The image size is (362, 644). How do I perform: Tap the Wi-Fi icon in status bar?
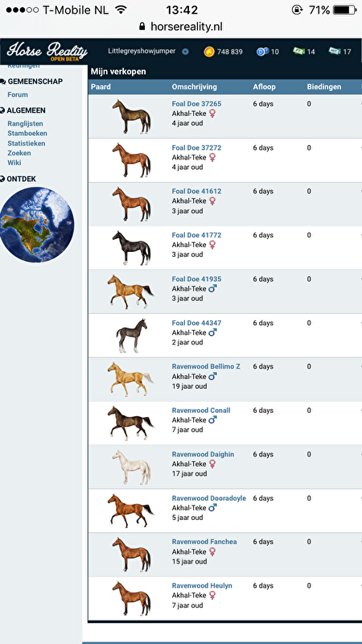click(121, 10)
